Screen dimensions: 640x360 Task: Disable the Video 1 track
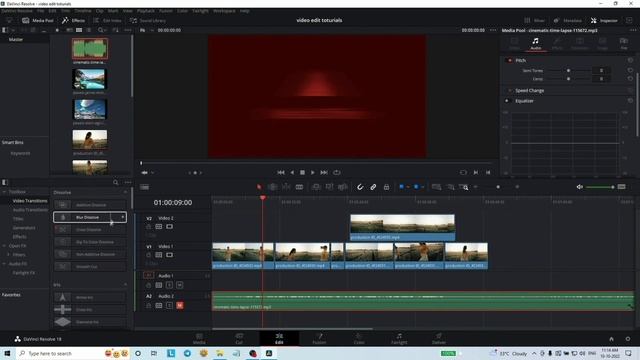(x=169, y=255)
